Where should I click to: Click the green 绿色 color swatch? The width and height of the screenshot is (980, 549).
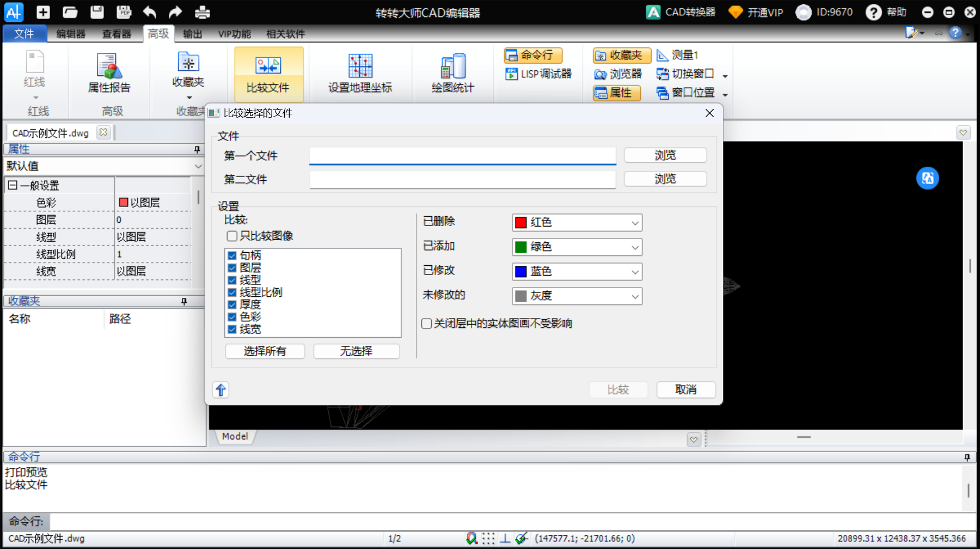pos(521,247)
